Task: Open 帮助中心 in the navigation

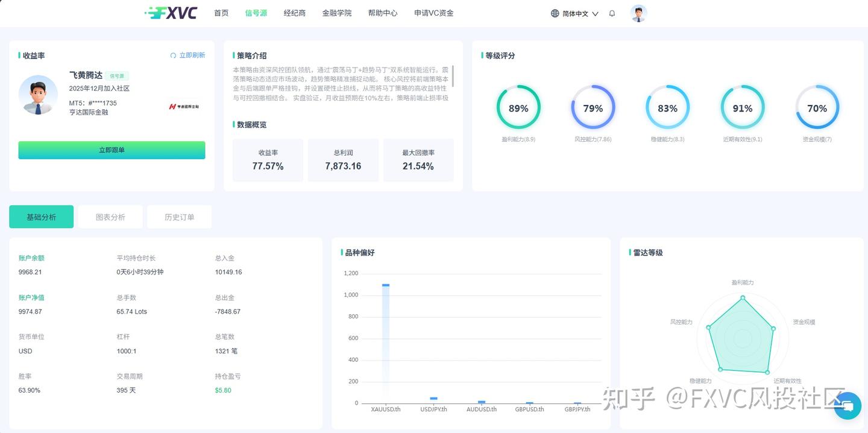Action: pyautogui.click(x=383, y=13)
